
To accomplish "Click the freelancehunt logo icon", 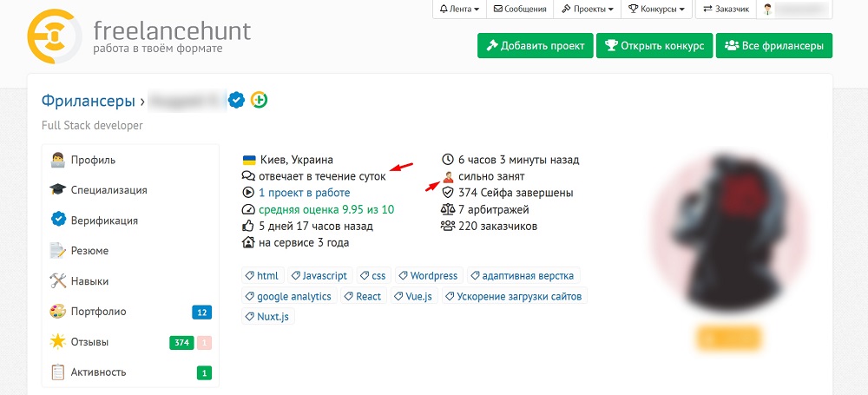I will (54, 36).
